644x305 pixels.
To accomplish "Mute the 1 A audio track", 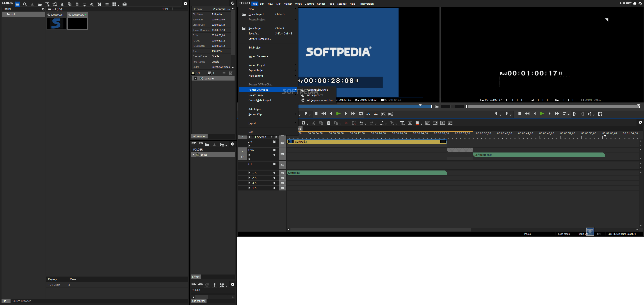I will click(x=274, y=173).
